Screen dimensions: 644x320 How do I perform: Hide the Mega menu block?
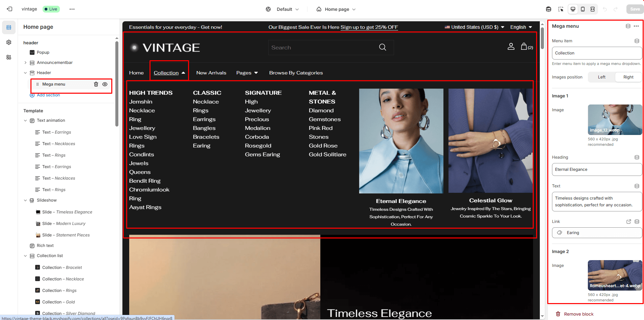click(105, 84)
